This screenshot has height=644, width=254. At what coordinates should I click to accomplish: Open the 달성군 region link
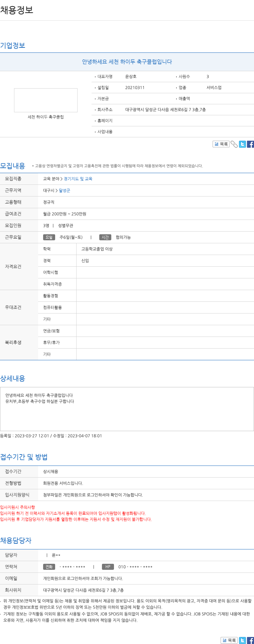click(x=65, y=190)
